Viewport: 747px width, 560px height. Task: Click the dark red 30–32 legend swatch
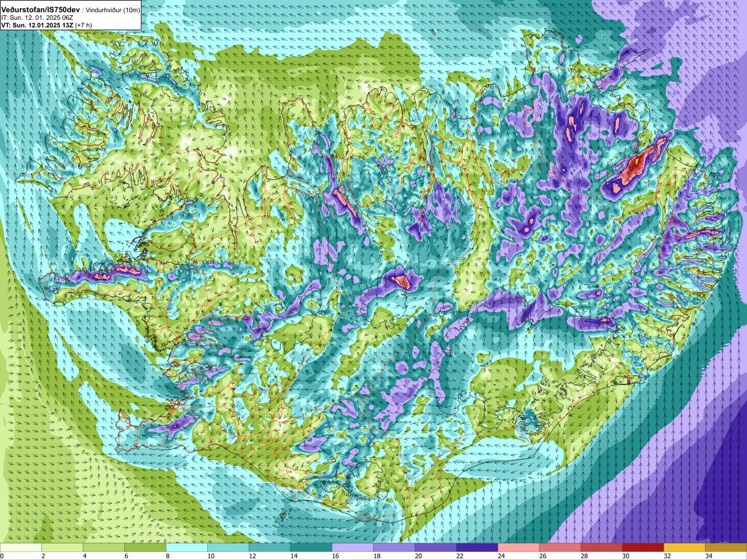tap(643, 548)
